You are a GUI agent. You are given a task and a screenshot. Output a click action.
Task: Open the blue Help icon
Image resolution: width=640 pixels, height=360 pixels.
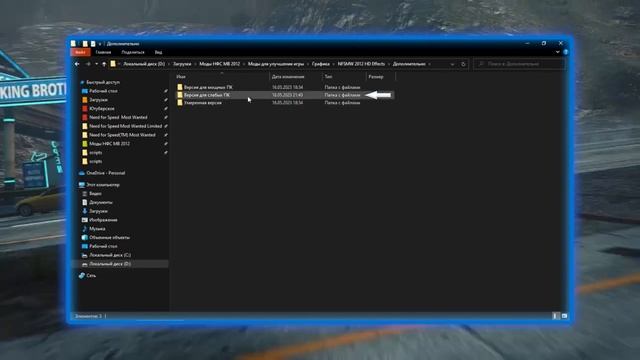click(x=566, y=52)
